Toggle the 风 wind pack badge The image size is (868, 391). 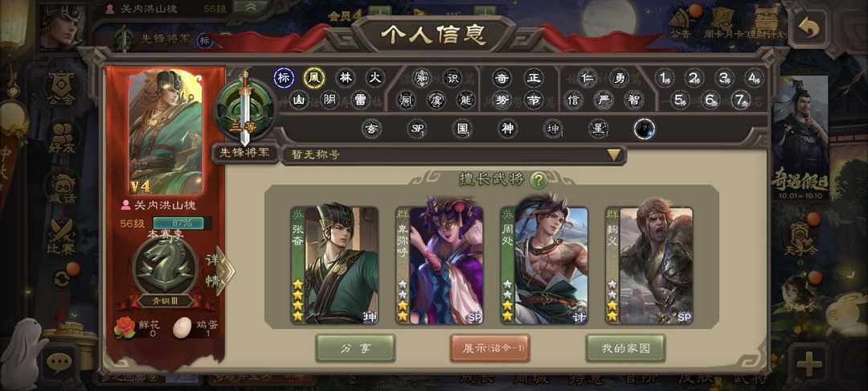pyautogui.click(x=314, y=77)
